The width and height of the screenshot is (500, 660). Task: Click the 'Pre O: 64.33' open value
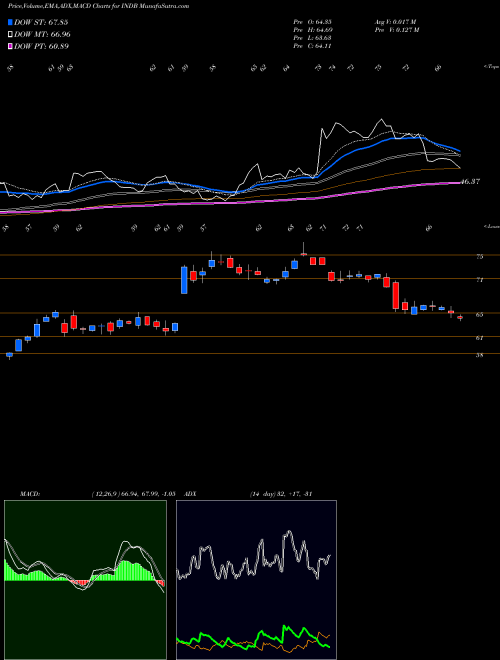click(x=313, y=22)
